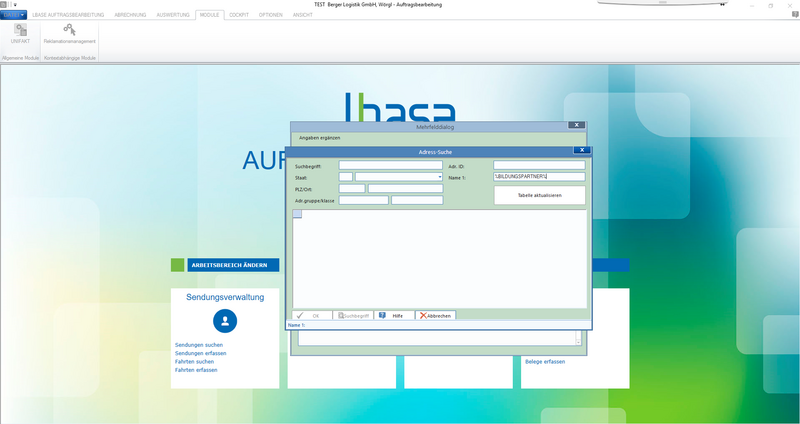Open the Staat dropdown list
800x424 pixels.
click(440, 177)
